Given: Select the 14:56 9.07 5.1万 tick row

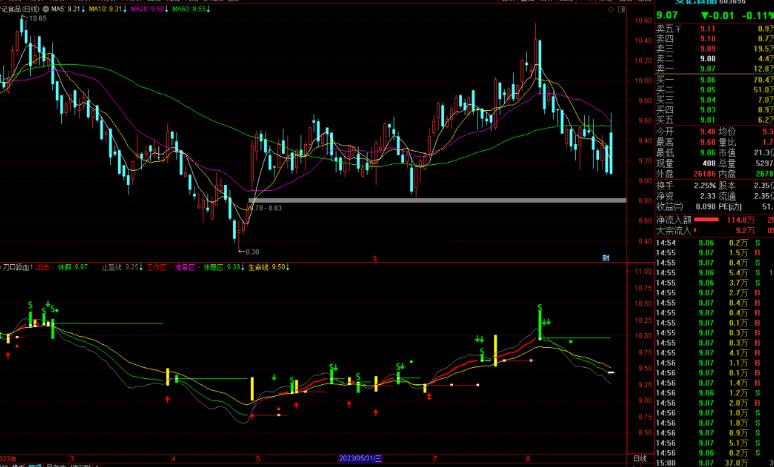Looking at the screenshot, I should (715, 443).
